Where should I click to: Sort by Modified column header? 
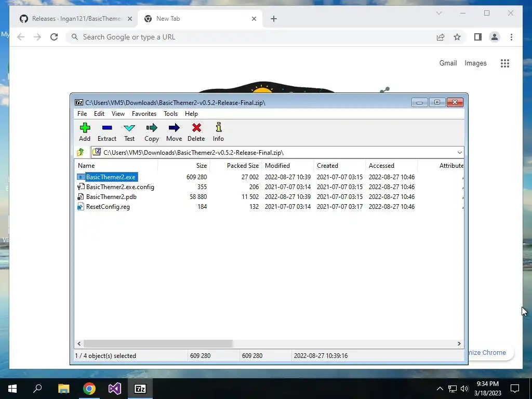[288, 166]
